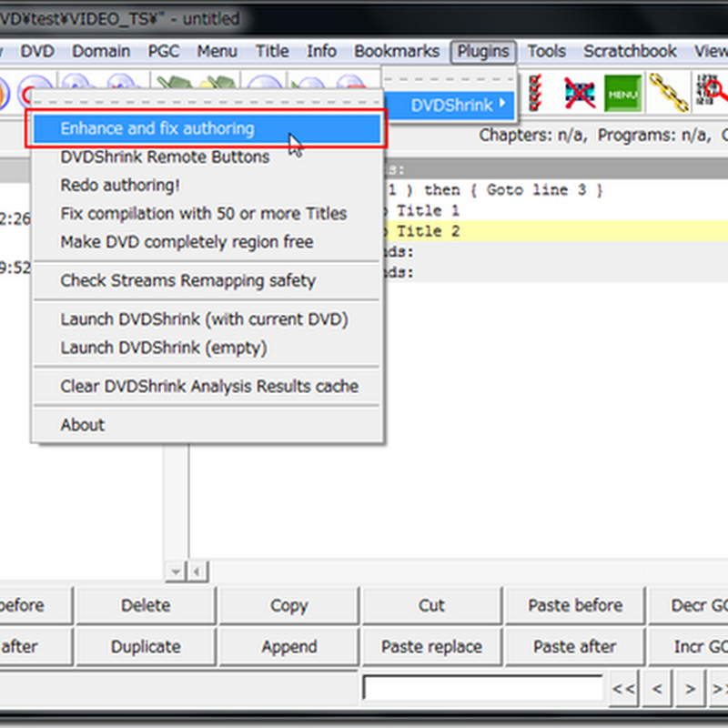Focus the search input field at bottom
Image resolution: width=728 pixels, height=728 pixels.
(483, 688)
